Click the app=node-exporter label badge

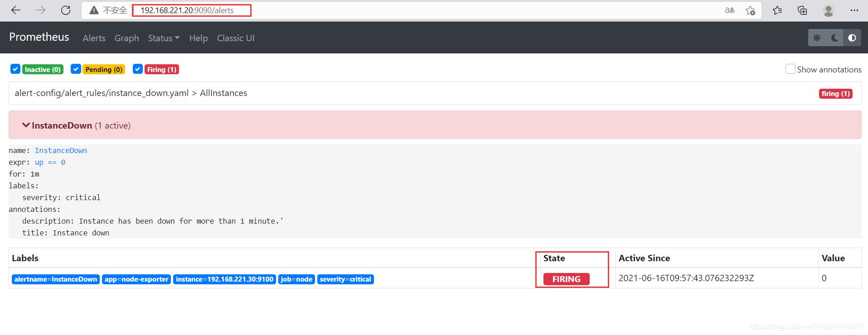coord(136,279)
